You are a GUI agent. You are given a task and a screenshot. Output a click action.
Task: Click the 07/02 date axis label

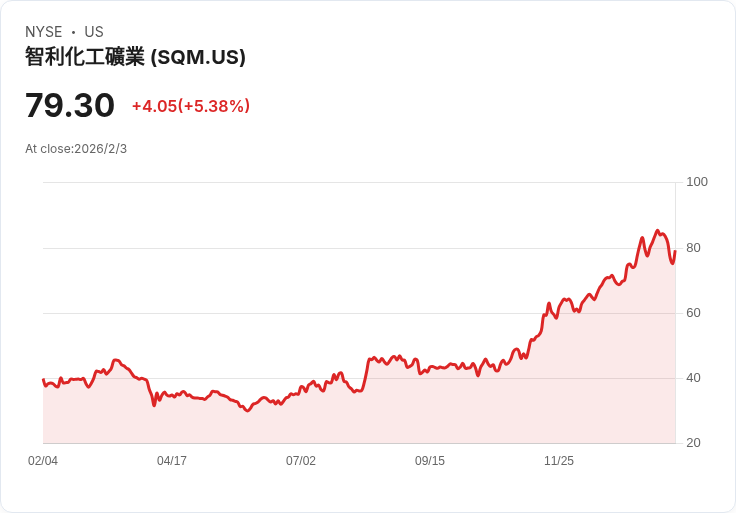click(301, 461)
